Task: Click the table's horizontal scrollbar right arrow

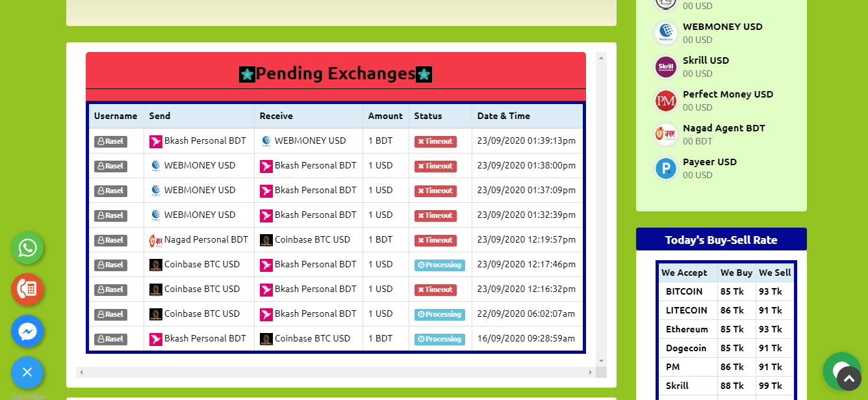Action: pyautogui.click(x=591, y=372)
